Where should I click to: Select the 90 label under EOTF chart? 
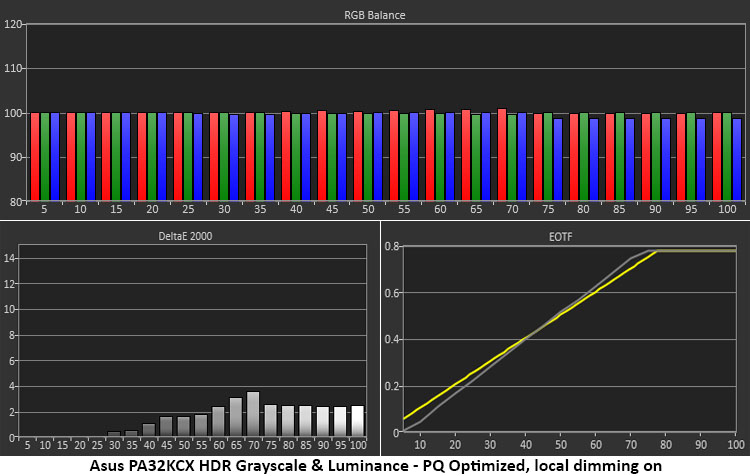(701, 445)
